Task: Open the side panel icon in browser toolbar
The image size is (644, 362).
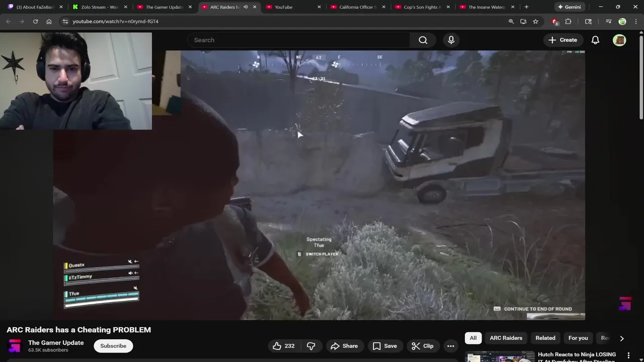Action: (x=588, y=22)
